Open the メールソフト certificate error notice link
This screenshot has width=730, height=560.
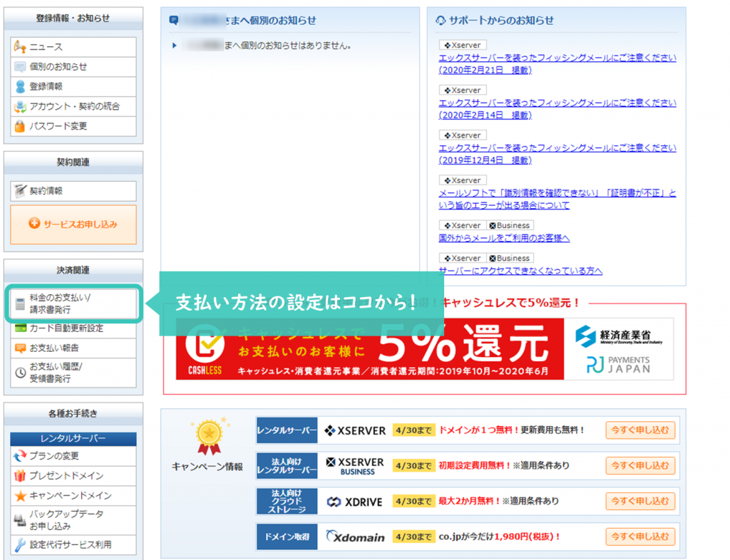coord(557,199)
